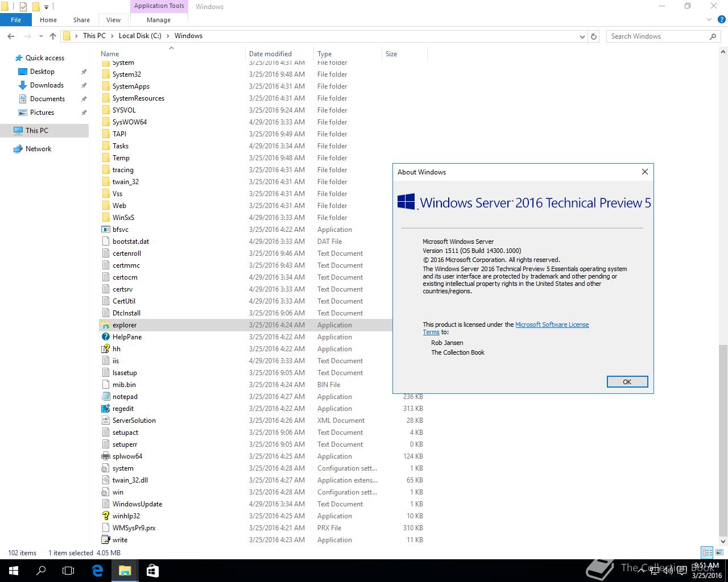Refresh the Windows folder view
Viewport: 728px width, 582px height.
pos(594,36)
